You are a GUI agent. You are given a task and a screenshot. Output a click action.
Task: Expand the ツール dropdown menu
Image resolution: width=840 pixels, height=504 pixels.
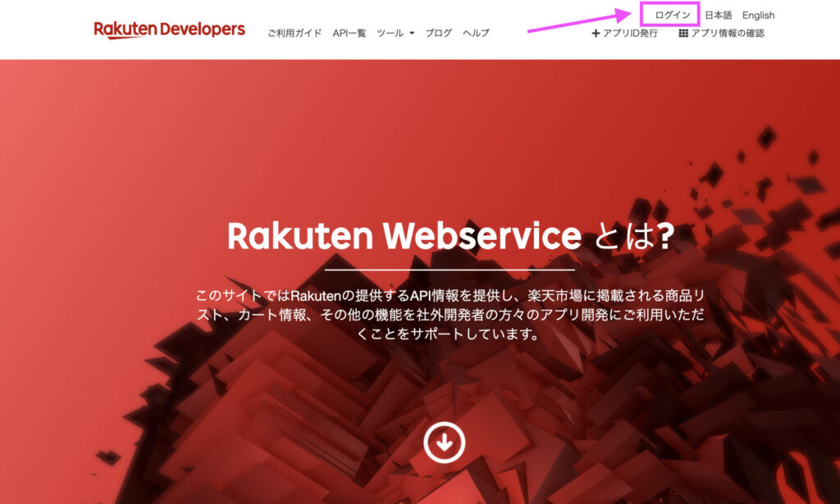(396, 33)
